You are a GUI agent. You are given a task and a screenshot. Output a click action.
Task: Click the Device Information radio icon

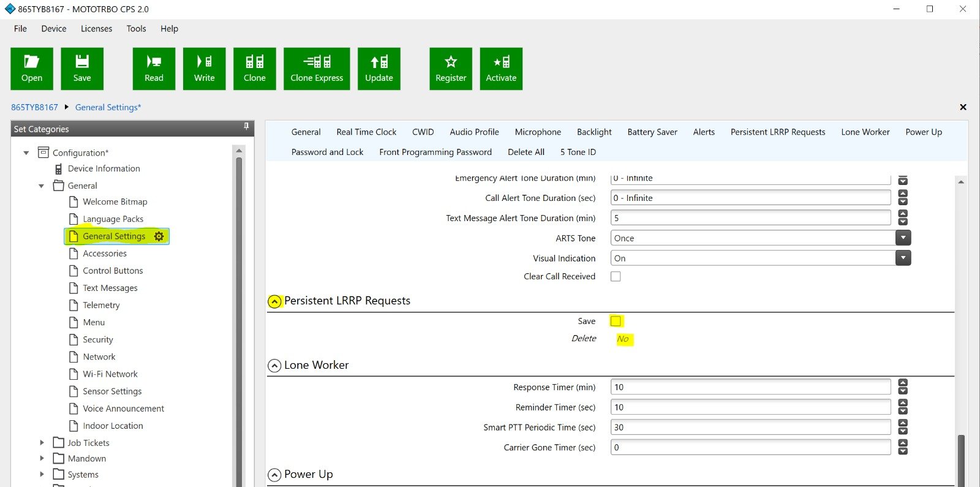tap(59, 169)
